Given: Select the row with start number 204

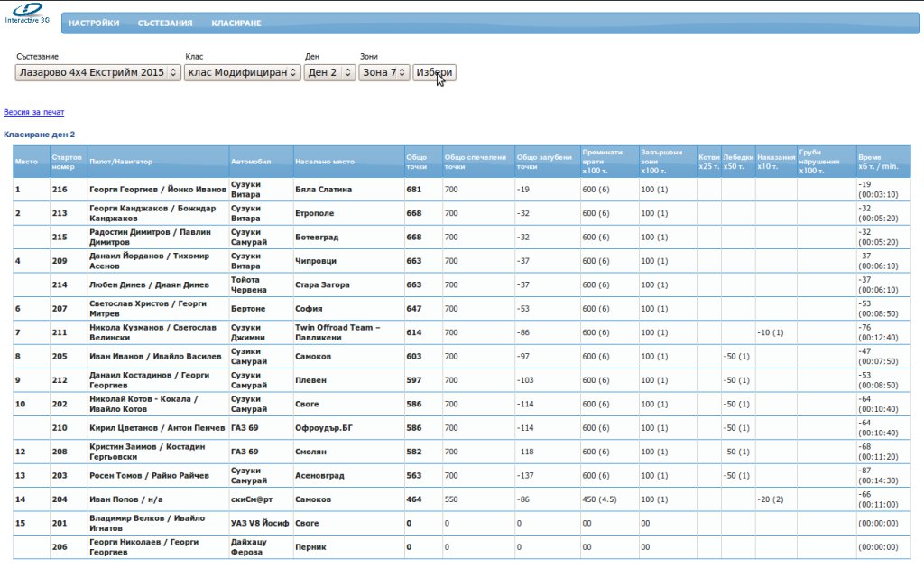Looking at the screenshot, I should [x=60, y=499].
